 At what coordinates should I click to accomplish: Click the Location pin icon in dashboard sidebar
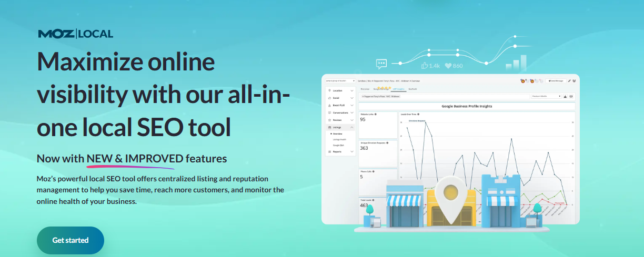329,90
